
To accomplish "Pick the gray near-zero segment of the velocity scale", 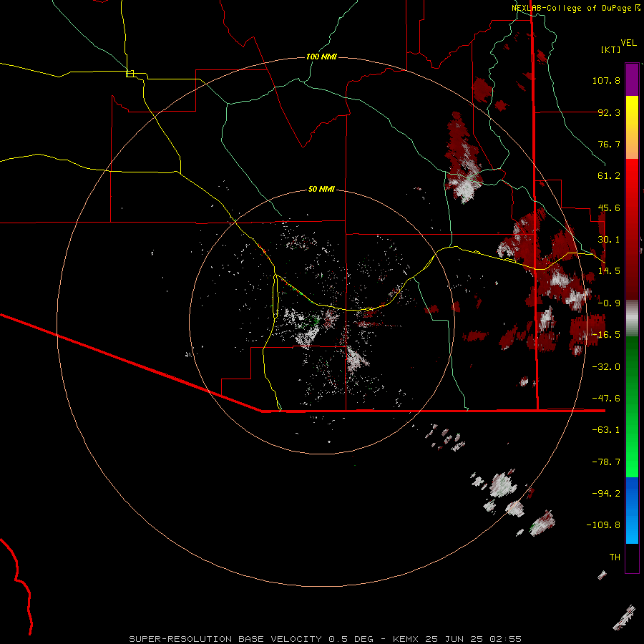I will 632,318.
